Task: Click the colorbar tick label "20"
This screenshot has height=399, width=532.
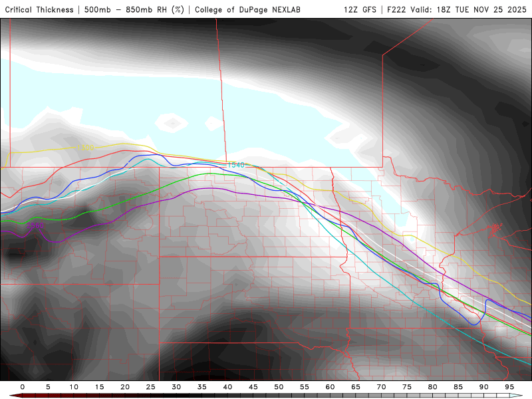Action: pos(125,387)
